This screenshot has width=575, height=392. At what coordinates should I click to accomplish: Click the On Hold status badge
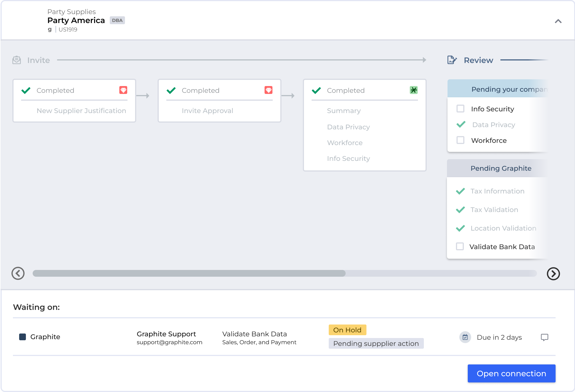click(347, 330)
